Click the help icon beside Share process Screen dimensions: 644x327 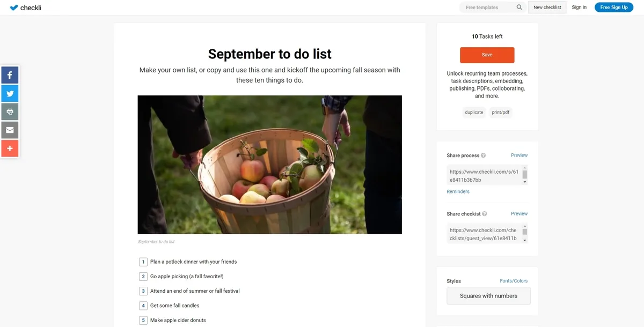(x=484, y=155)
